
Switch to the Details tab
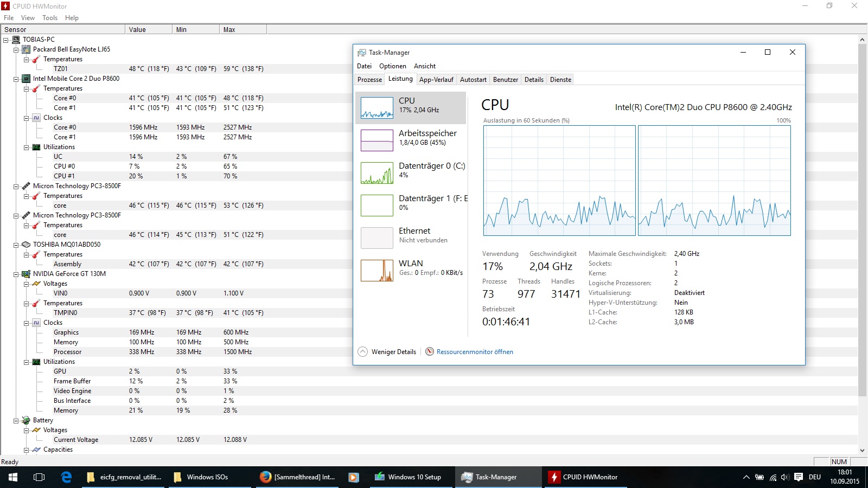534,80
